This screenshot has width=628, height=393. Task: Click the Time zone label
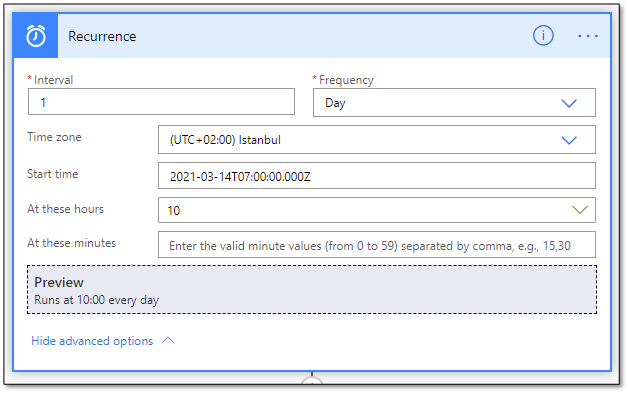(54, 137)
